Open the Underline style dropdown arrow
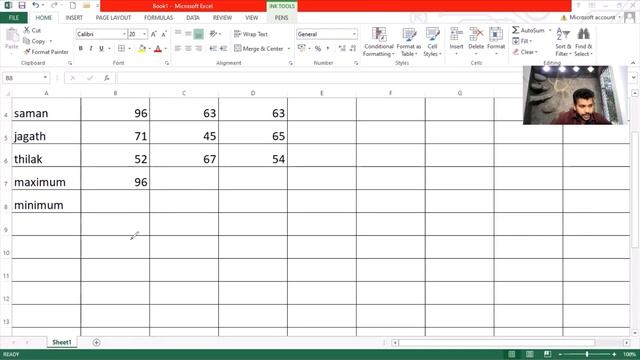Screen dimensions: 640x360 point(109,49)
